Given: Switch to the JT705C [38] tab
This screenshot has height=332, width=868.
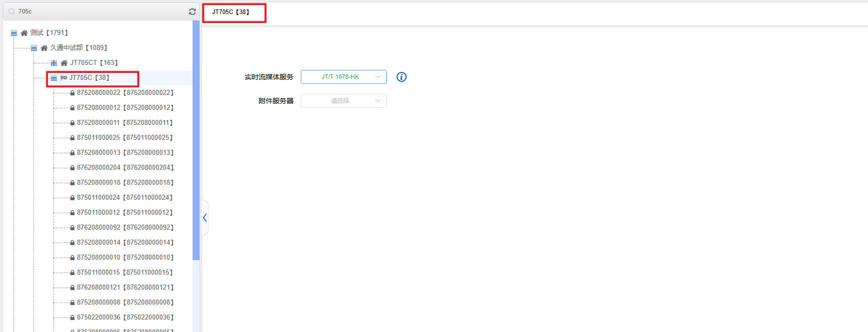Looking at the screenshot, I should pos(230,12).
